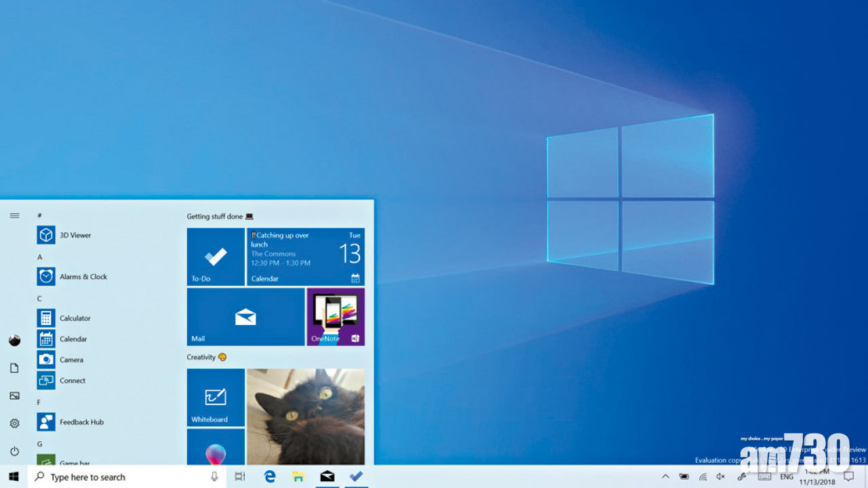Unmute the speaker in the system tray
The width and height of the screenshot is (868, 488).
[721, 476]
